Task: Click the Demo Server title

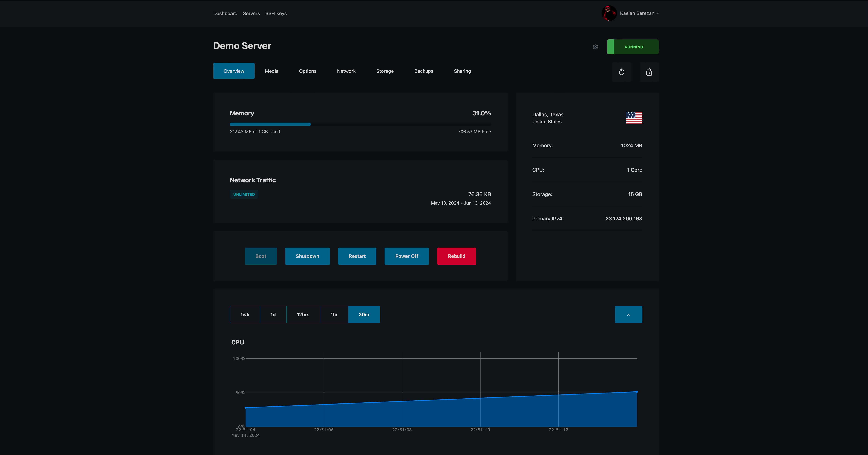Action: point(242,46)
